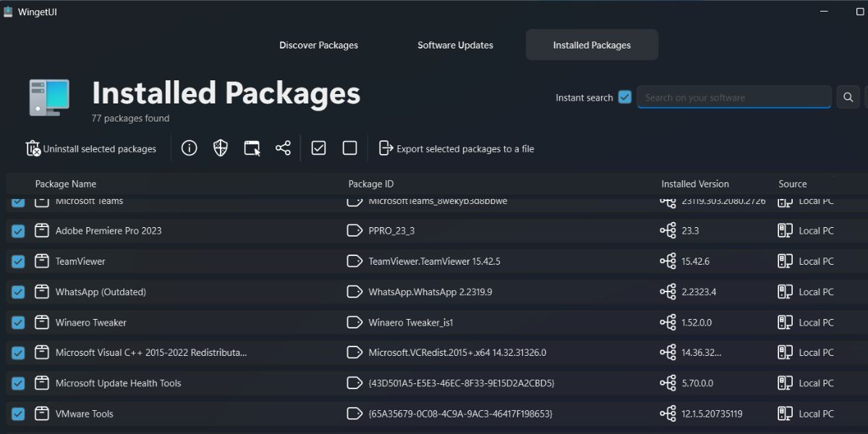868x434 pixels.
Task: Sort by Package Name column header
Action: (66, 184)
